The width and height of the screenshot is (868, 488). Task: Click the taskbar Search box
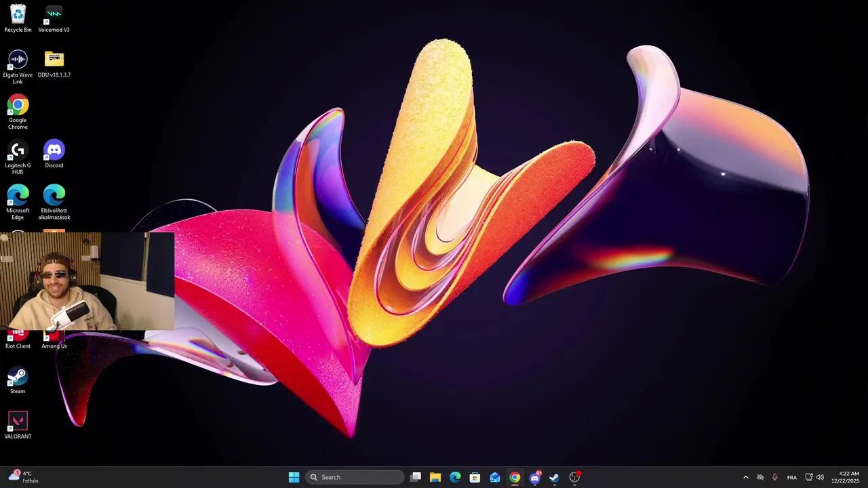pyautogui.click(x=354, y=477)
